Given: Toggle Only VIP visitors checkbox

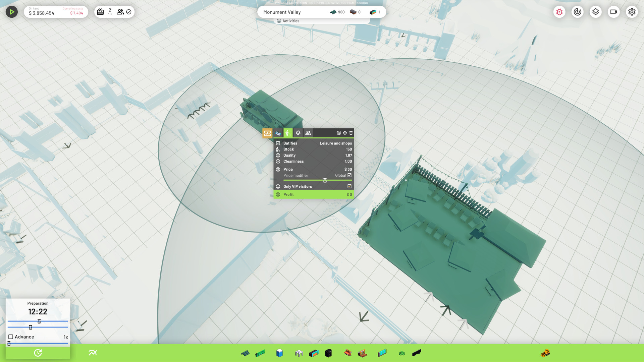Looking at the screenshot, I should point(350,186).
